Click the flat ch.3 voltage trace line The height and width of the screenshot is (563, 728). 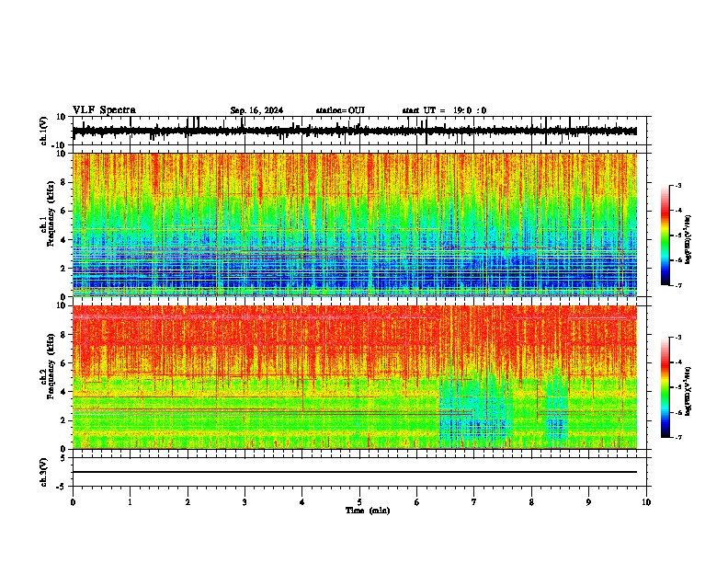point(354,472)
